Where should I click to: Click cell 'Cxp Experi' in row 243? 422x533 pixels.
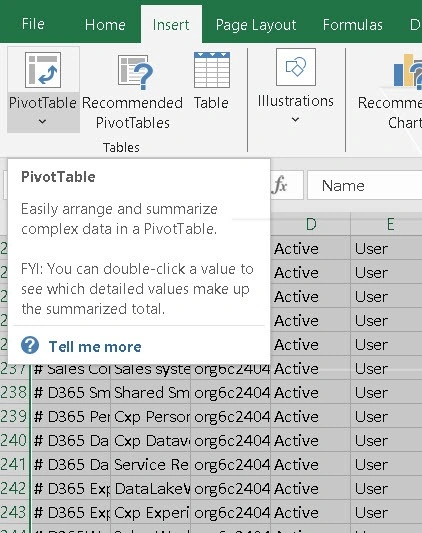pyautogui.click(x=151, y=512)
